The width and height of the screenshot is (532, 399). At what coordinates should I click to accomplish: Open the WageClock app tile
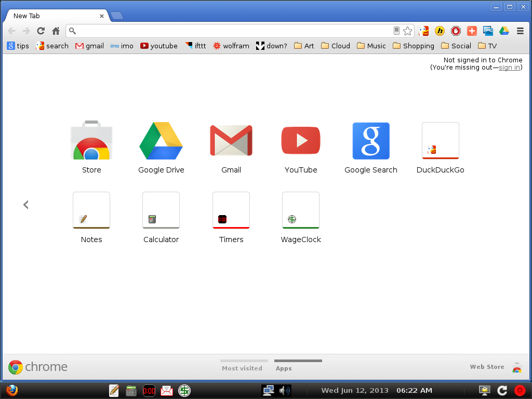[301, 210]
